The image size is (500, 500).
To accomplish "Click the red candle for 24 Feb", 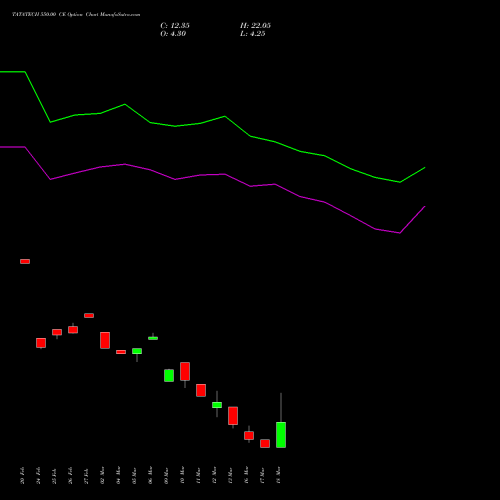I will [41, 343].
